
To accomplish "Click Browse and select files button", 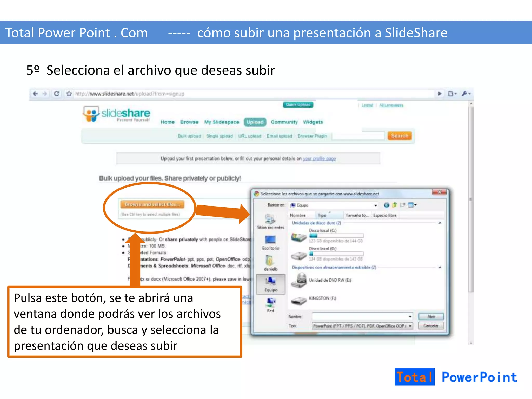I will tap(152, 204).
